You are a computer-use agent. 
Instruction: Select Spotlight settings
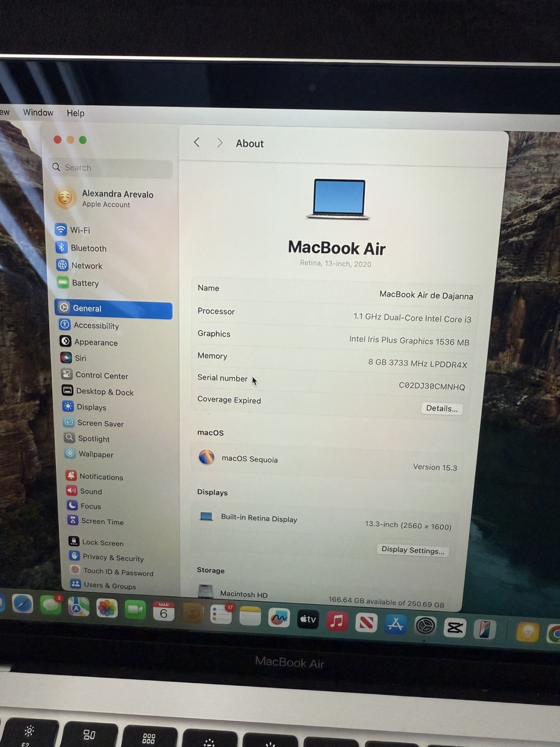pos(87,438)
